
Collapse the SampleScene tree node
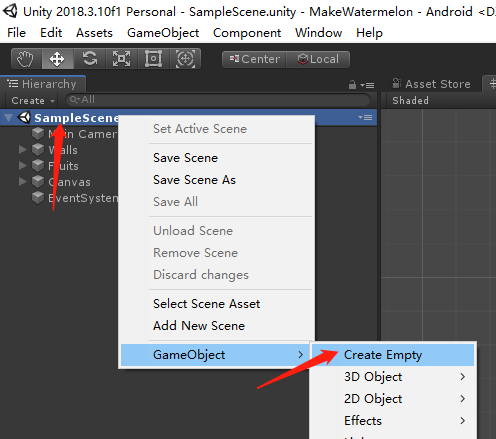9,117
